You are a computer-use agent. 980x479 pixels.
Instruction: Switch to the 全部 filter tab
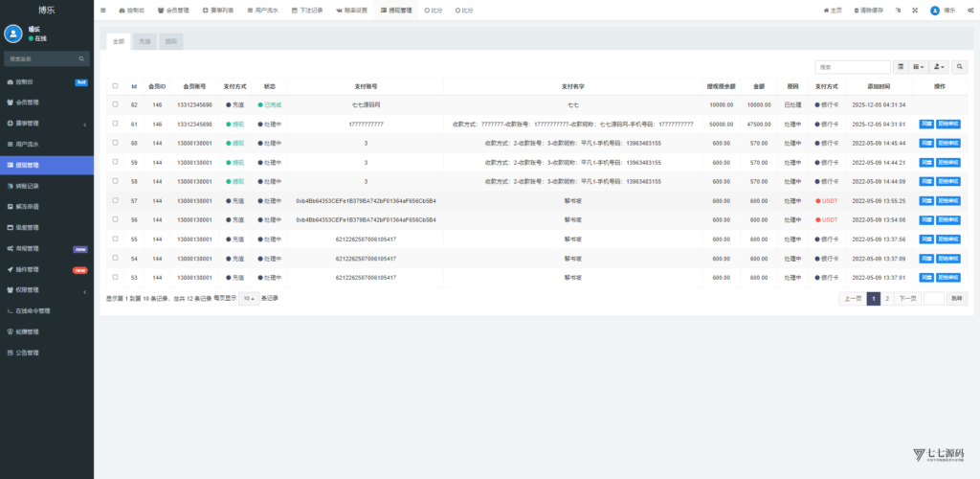[x=118, y=41]
